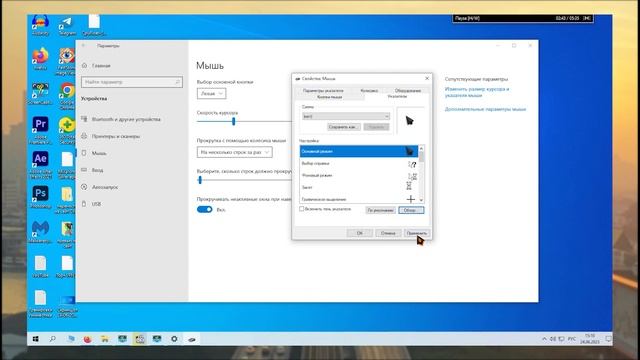This screenshot has width=640, height=360.
Task: Click lines-to-scroll slider handle
Action: pos(200,180)
